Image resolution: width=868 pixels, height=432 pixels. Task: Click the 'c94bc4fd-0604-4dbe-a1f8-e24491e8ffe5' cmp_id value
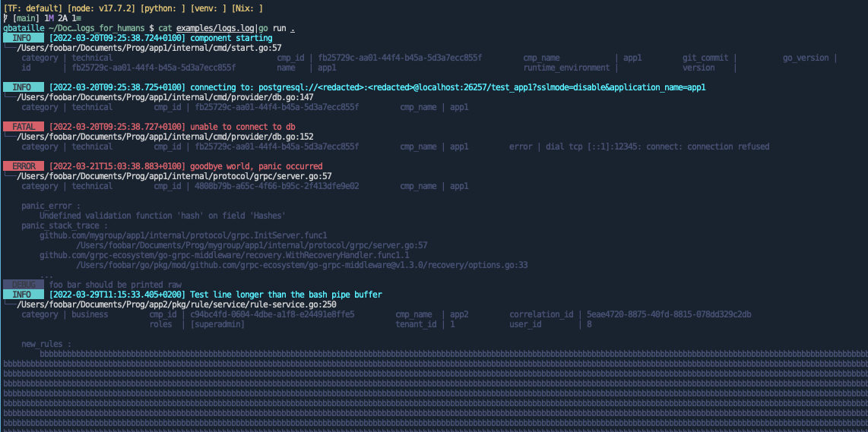pos(272,314)
